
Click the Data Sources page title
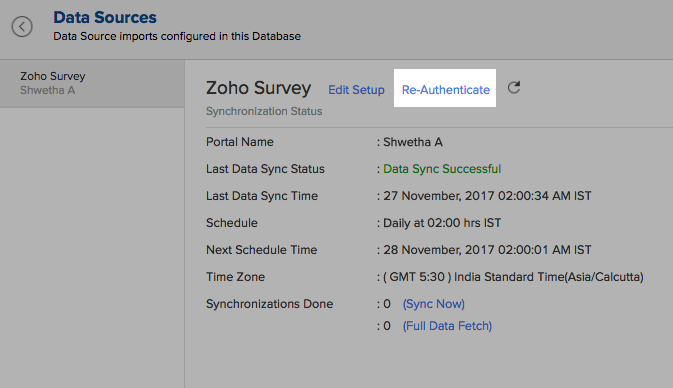105,17
